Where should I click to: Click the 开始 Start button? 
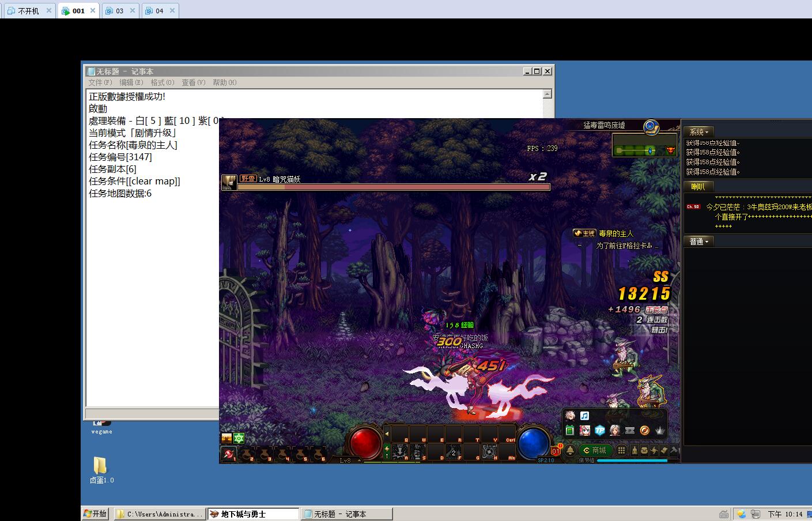96,514
